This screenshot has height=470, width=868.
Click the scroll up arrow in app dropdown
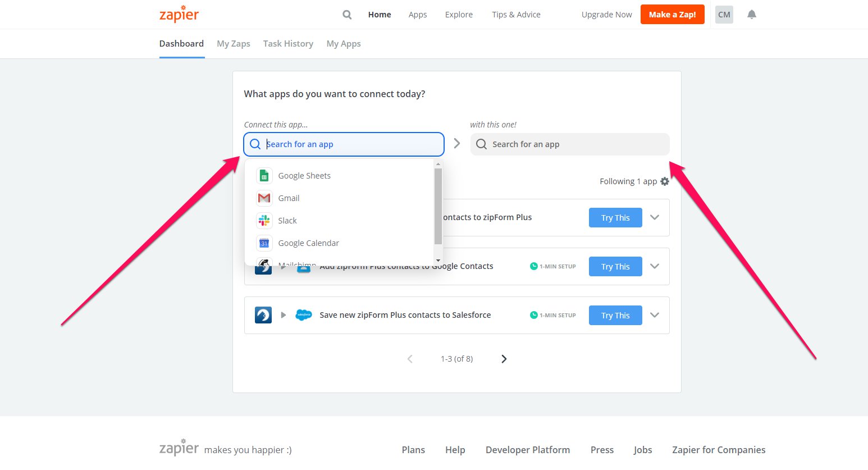pos(438,164)
